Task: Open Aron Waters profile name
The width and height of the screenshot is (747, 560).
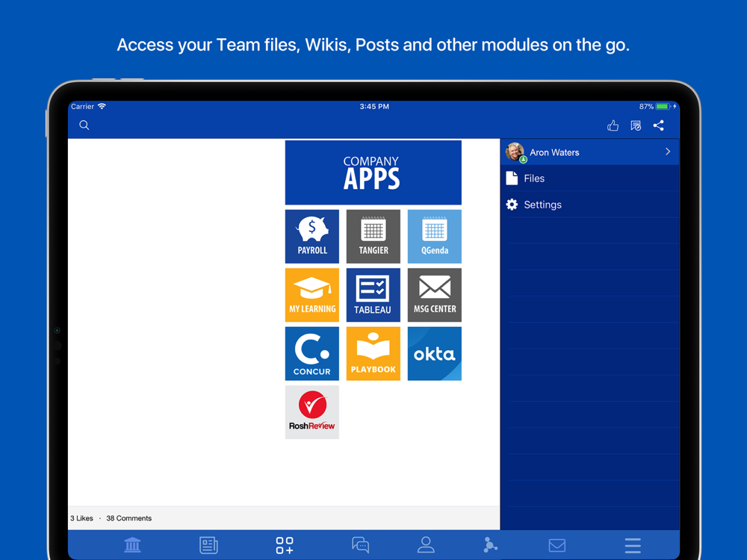Action: (x=554, y=152)
